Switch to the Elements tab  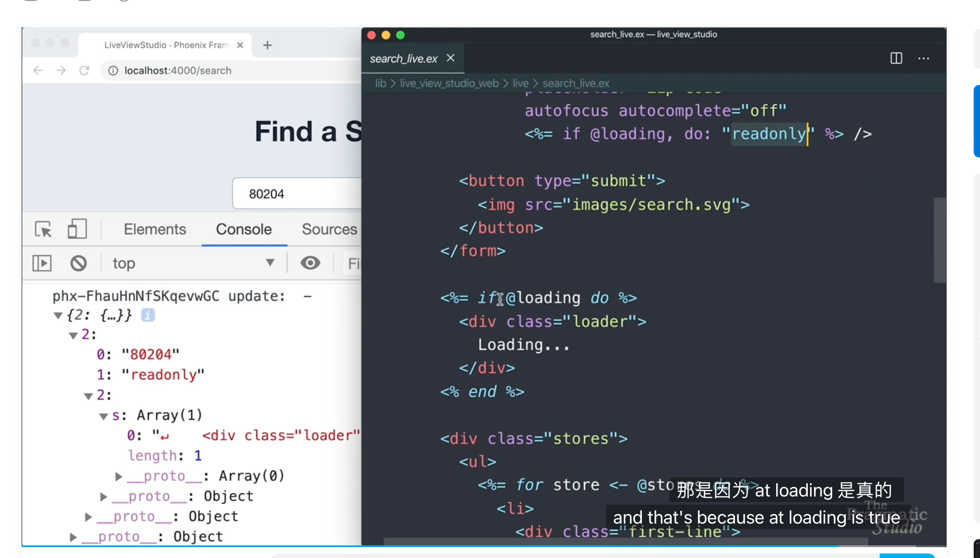click(x=155, y=229)
